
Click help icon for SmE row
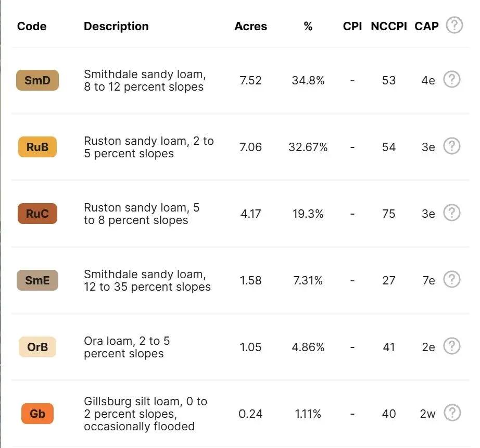point(452,280)
